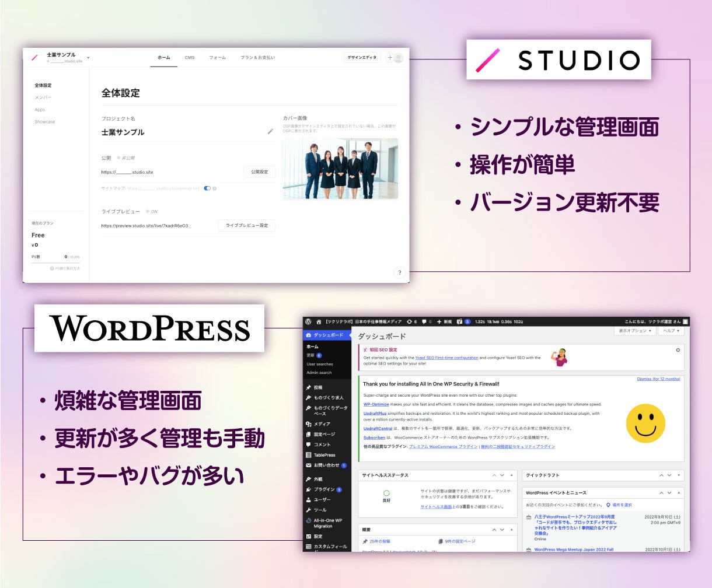The width and height of the screenshot is (712, 588).
Task: Click the pencil edit icon beside 士業サンプル
Action: 270,131
